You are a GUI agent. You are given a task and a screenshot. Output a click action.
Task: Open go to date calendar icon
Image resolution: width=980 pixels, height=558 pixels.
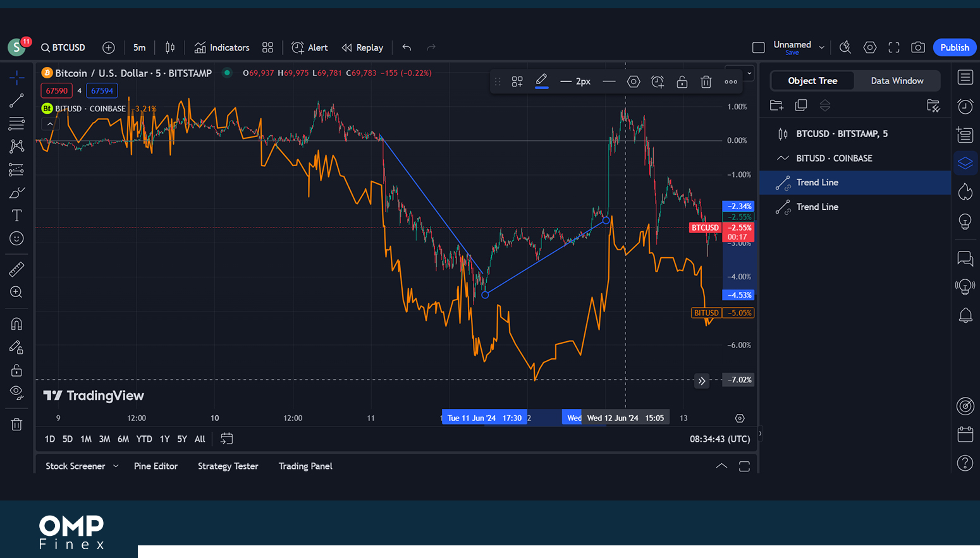point(226,439)
